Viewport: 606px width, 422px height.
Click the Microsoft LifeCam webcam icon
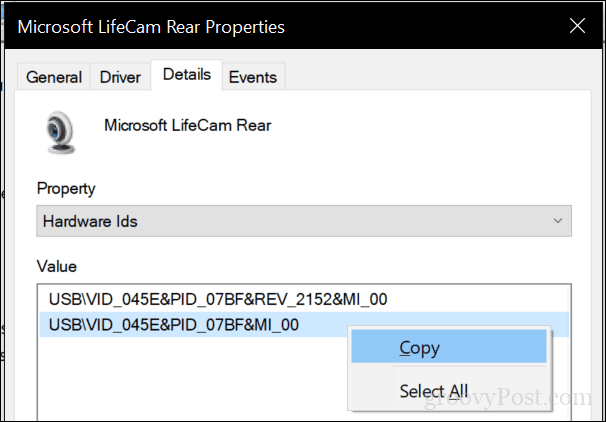(60, 132)
